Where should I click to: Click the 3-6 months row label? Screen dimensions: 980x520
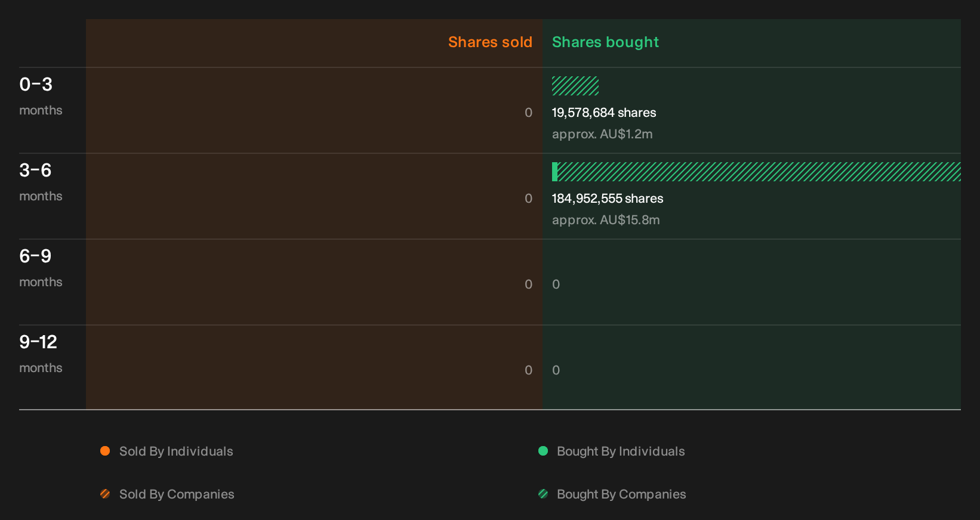(41, 181)
